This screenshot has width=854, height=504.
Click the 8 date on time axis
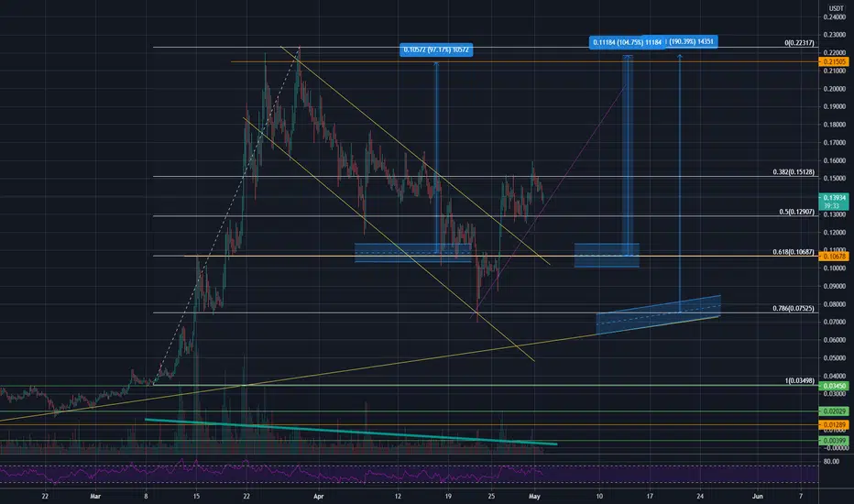146,497
